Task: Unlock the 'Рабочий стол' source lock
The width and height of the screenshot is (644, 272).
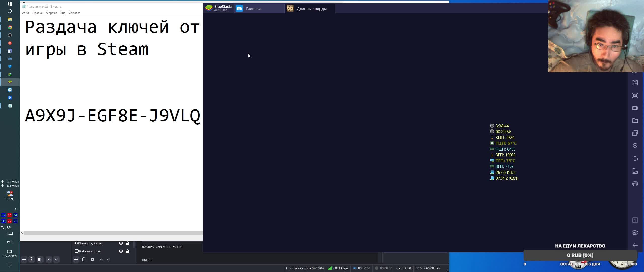Action: 128,251
